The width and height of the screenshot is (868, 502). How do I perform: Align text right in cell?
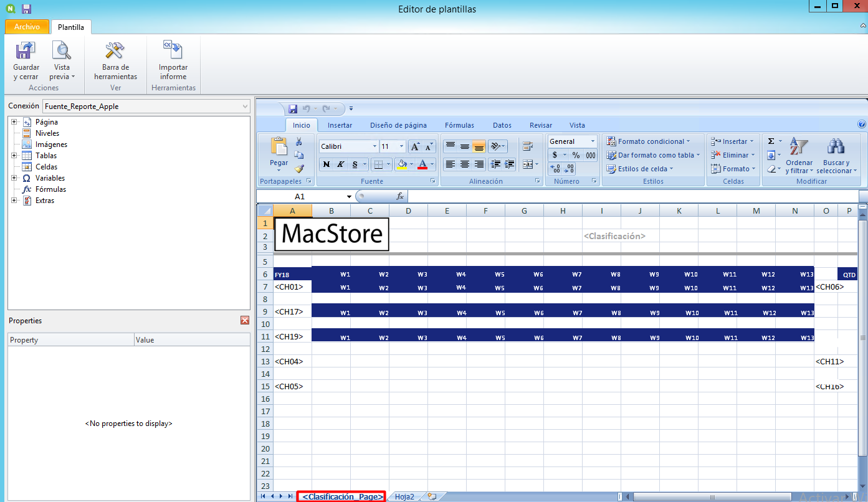click(479, 164)
